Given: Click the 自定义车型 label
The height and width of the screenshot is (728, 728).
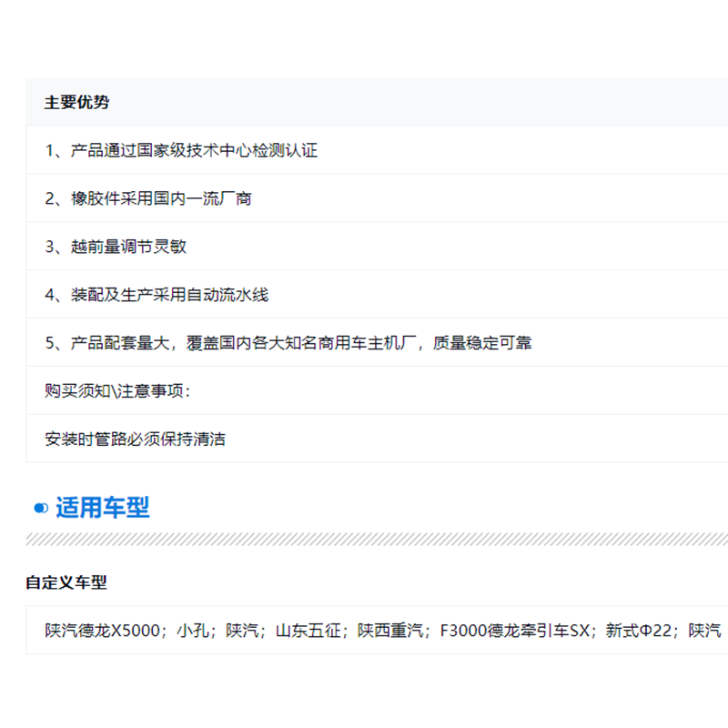Looking at the screenshot, I should click(66, 582).
